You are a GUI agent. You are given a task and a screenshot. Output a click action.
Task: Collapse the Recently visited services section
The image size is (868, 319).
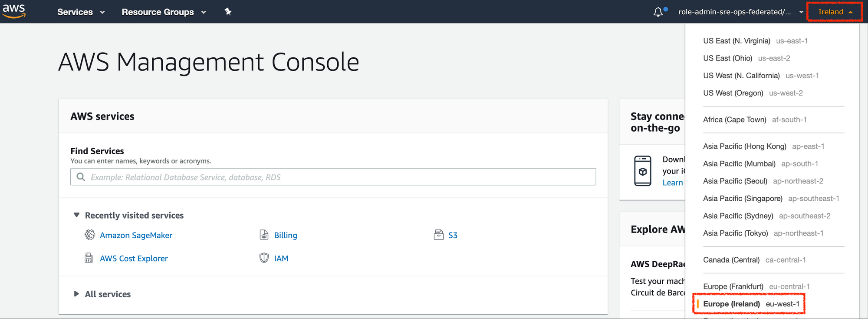click(77, 215)
